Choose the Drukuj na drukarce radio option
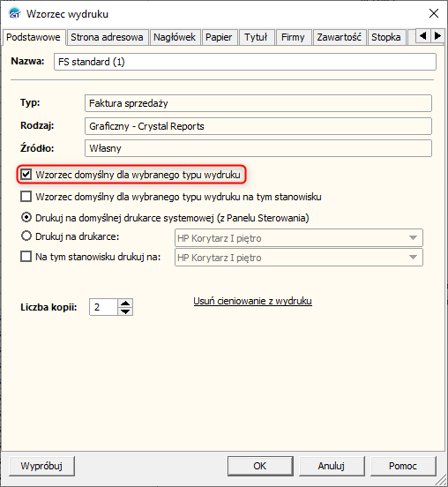The width and height of the screenshot is (448, 487). pos(26,236)
